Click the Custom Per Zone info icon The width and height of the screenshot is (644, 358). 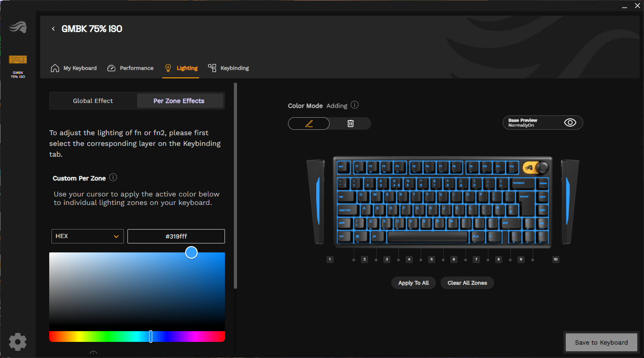click(113, 178)
